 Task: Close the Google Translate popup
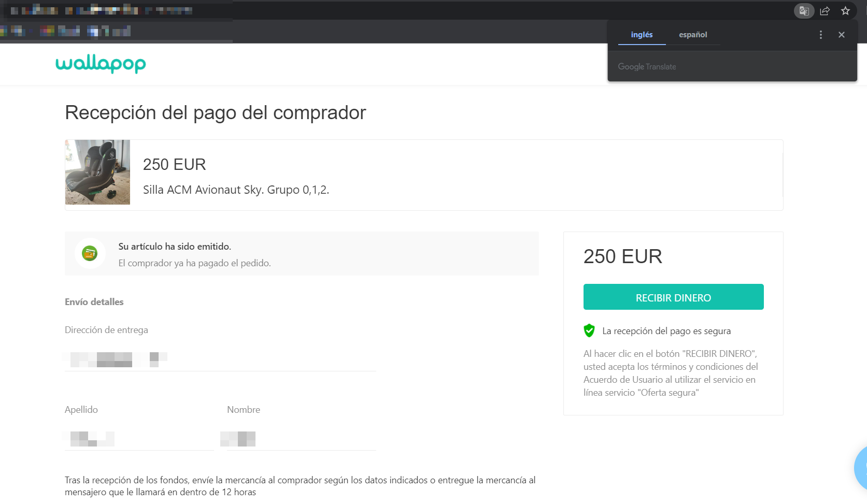pos(841,35)
